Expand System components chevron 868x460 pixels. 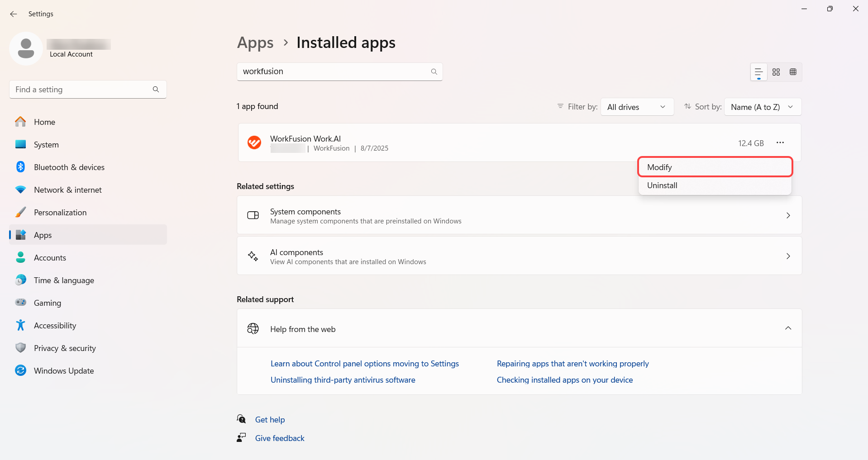tap(788, 215)
